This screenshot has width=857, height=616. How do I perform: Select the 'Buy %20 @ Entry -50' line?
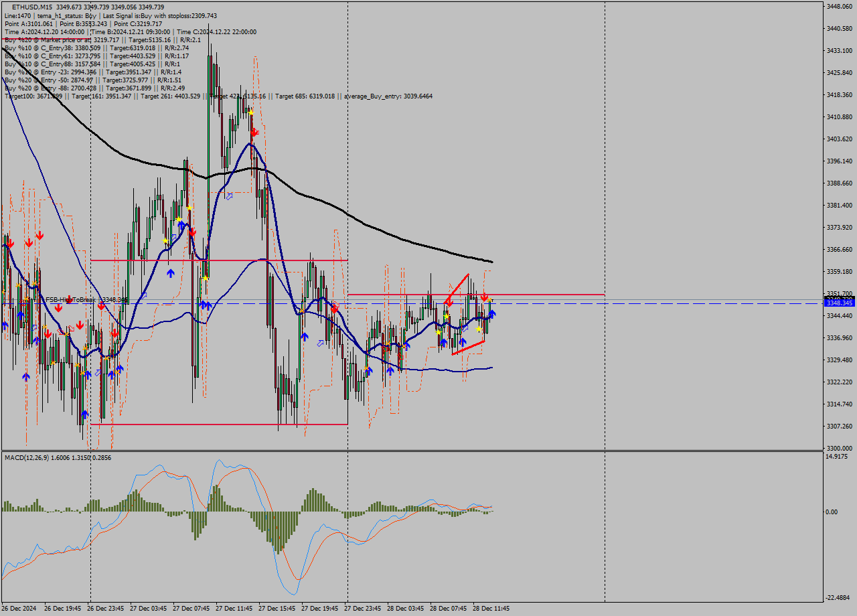pyautogui.click(x=94, y=80)
